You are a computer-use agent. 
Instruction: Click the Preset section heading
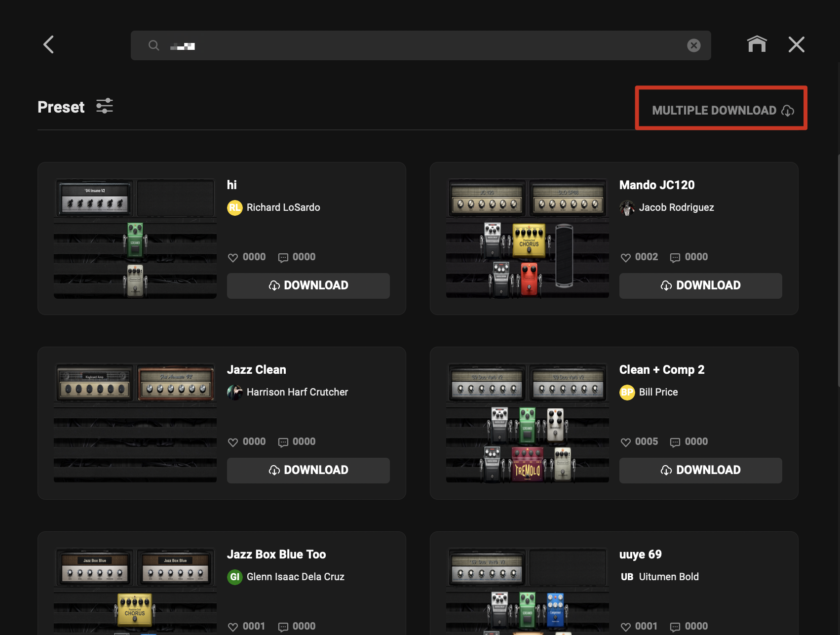[x=61, y=107]
